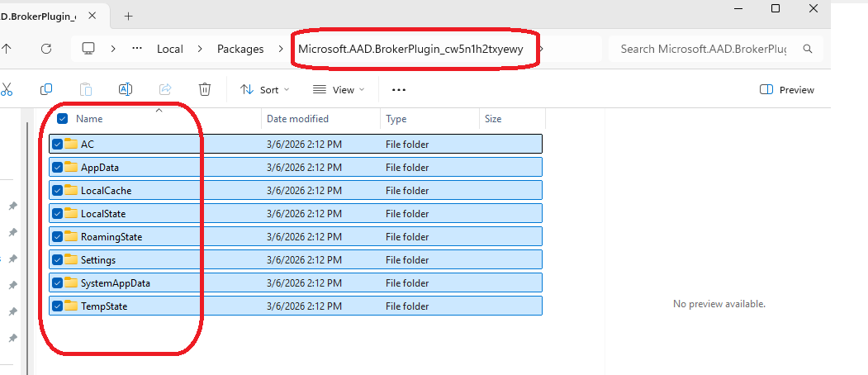Click the Refresh button
Viewport: 868px width, 375px height.
(46, 49)
